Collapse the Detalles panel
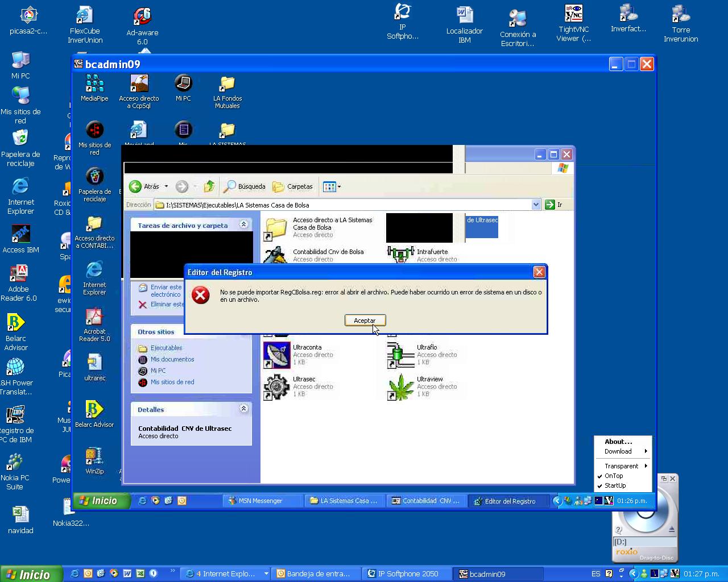The image size is (728, 582). pos(243,409)
